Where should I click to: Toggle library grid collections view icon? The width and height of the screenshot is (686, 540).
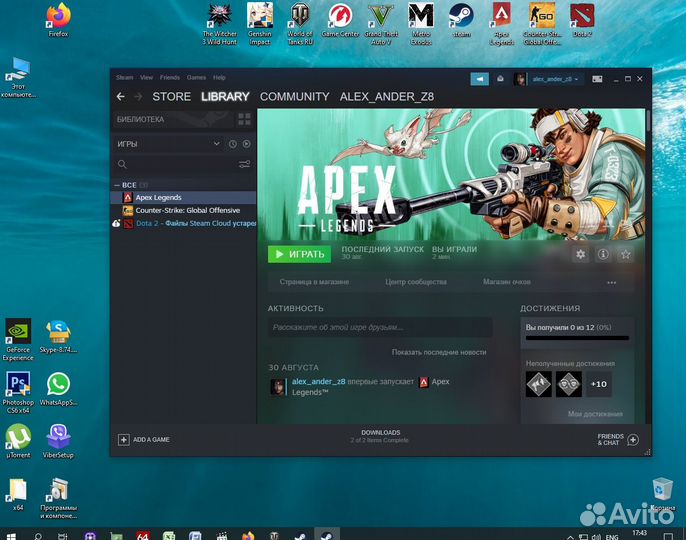(x=244, y=119)
